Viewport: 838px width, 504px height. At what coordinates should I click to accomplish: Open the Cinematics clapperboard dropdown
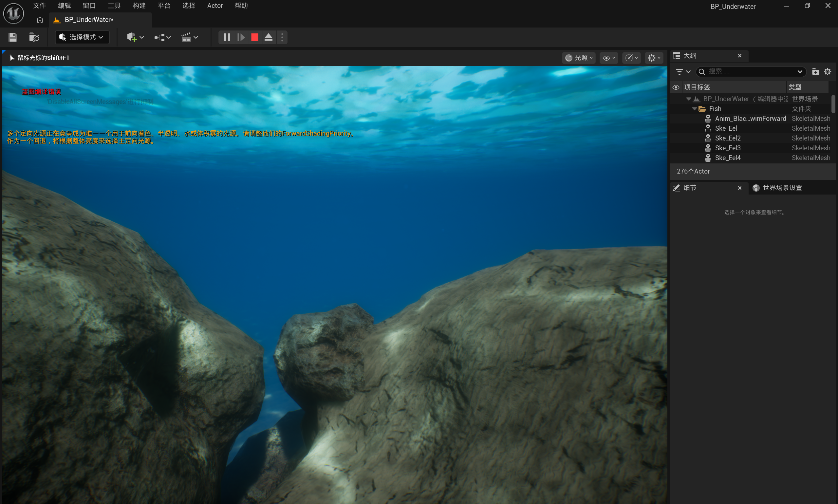(190, 37)
